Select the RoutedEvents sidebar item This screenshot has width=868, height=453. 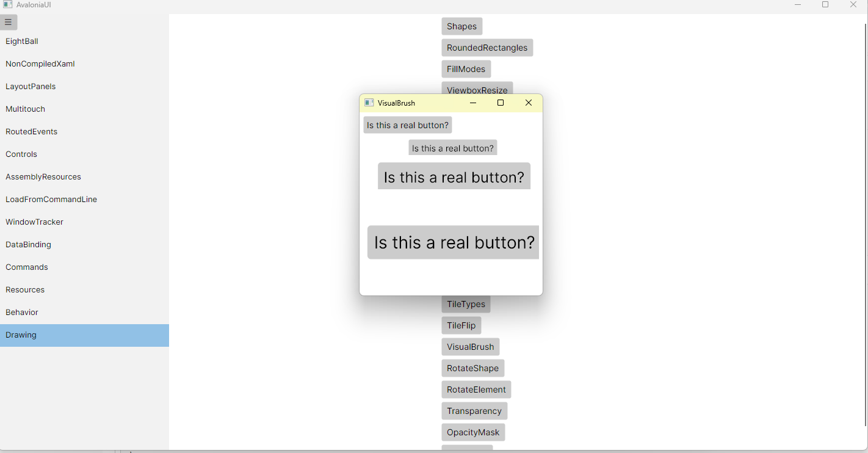(84, 132)
